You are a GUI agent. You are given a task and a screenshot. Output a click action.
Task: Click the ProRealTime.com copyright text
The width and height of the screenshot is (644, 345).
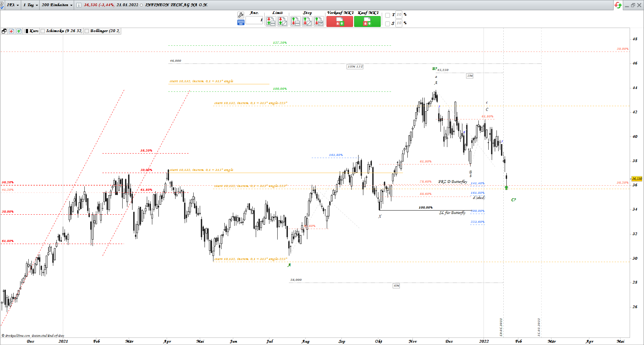[x=33, y=336]
